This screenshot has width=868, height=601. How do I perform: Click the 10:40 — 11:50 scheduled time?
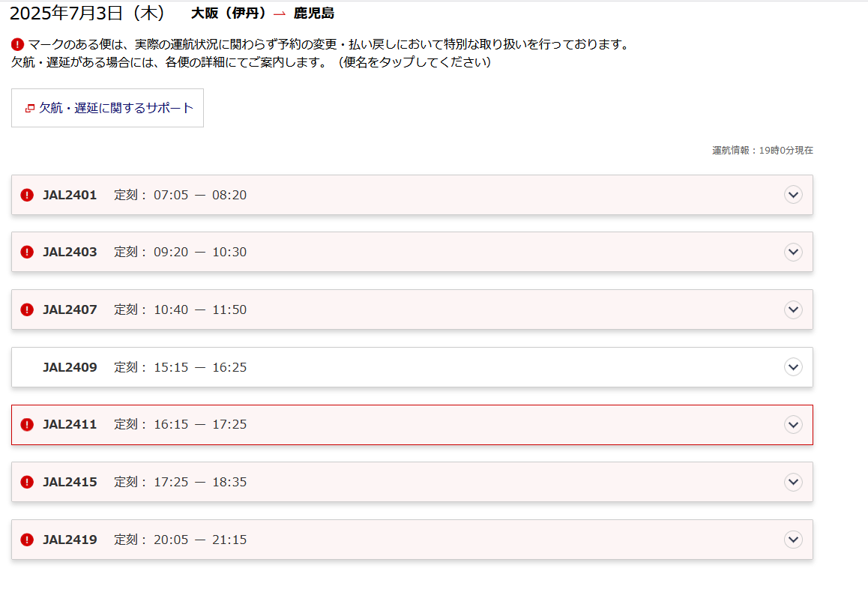(x=200, y=309)
